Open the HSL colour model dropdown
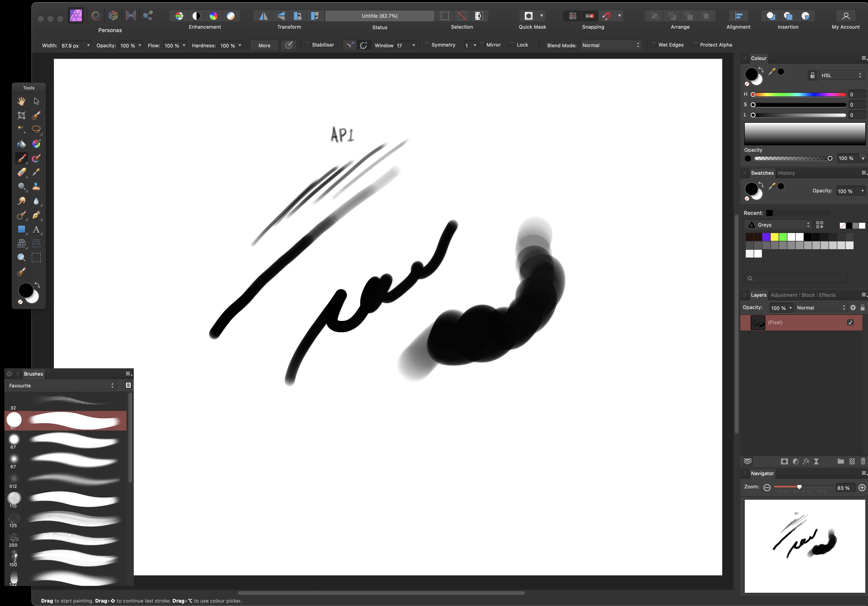Screen dimensions: 868x606 pos(841,76)
